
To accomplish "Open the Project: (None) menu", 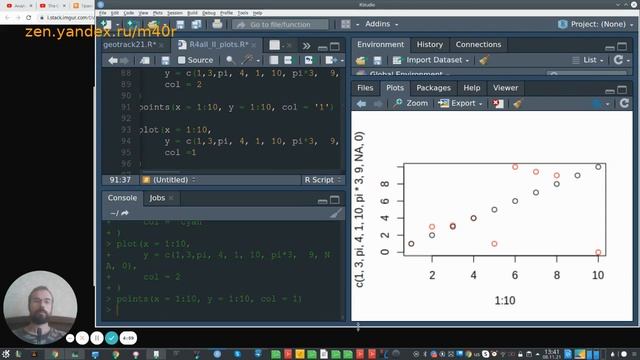I will click(x=597, y=24).
